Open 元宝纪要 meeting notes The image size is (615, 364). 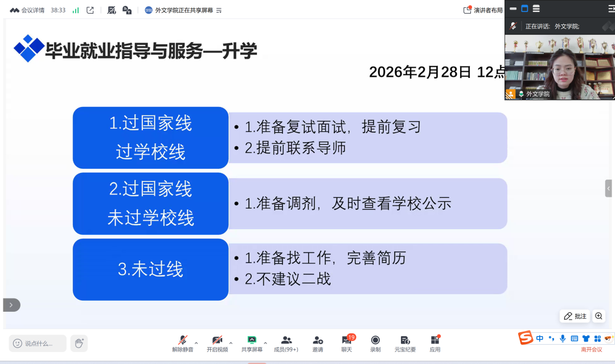(x=405, y=344)
